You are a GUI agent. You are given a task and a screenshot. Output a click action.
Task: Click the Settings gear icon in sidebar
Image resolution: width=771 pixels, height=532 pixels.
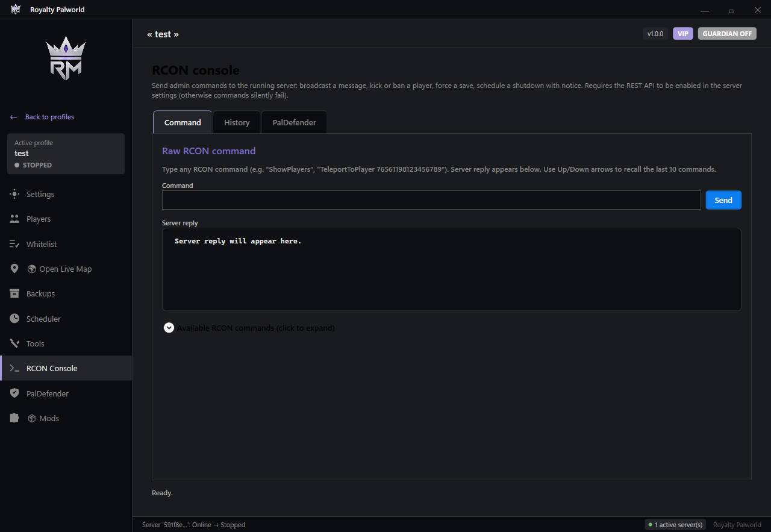click(x=14, y=194)
